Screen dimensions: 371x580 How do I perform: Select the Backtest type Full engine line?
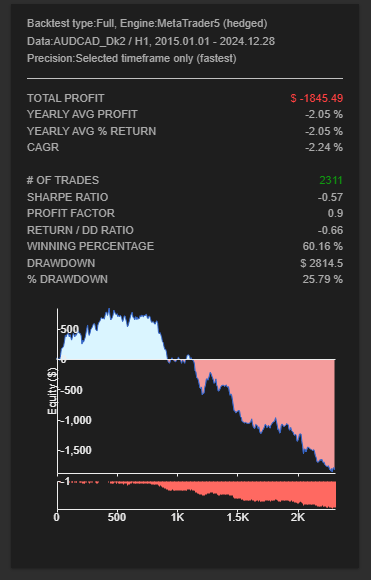point(147,24)
